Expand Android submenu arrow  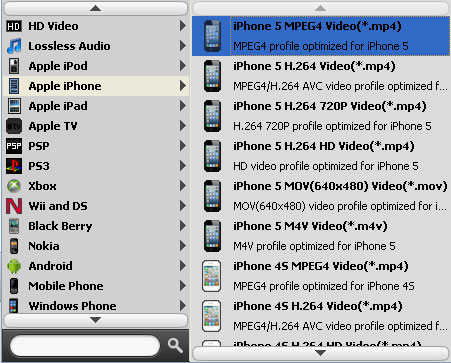(x=182, y=266)
